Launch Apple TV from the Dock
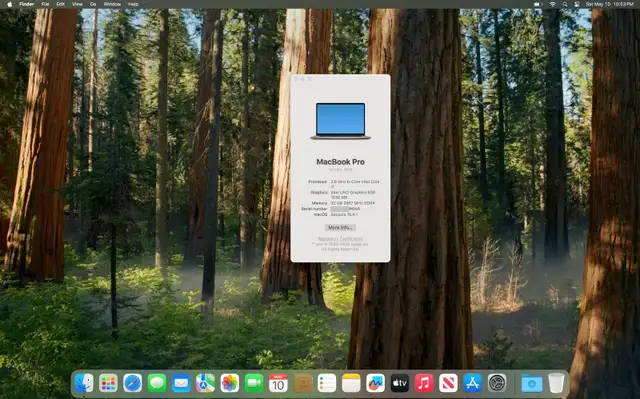 (400, 383)
